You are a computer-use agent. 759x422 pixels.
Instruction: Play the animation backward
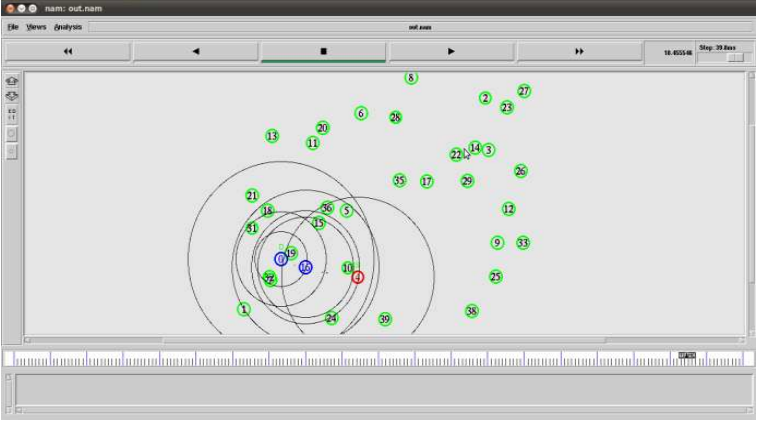coord(196,51)
